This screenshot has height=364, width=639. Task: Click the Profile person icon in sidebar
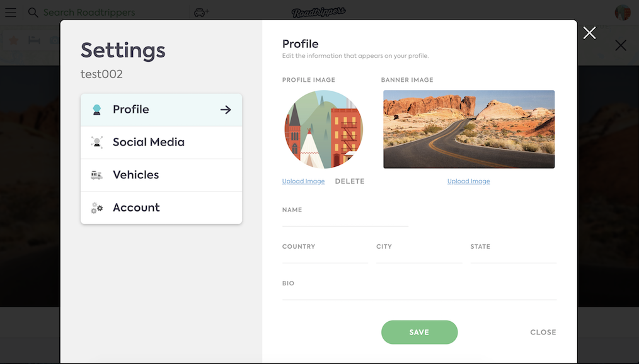click(x=96, y=110)
